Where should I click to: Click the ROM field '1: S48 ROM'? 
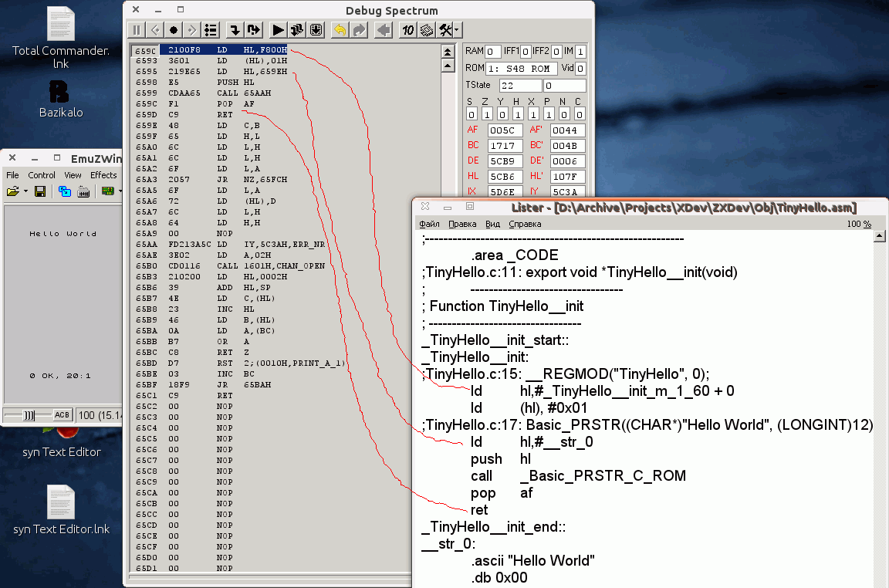(521, 69)
